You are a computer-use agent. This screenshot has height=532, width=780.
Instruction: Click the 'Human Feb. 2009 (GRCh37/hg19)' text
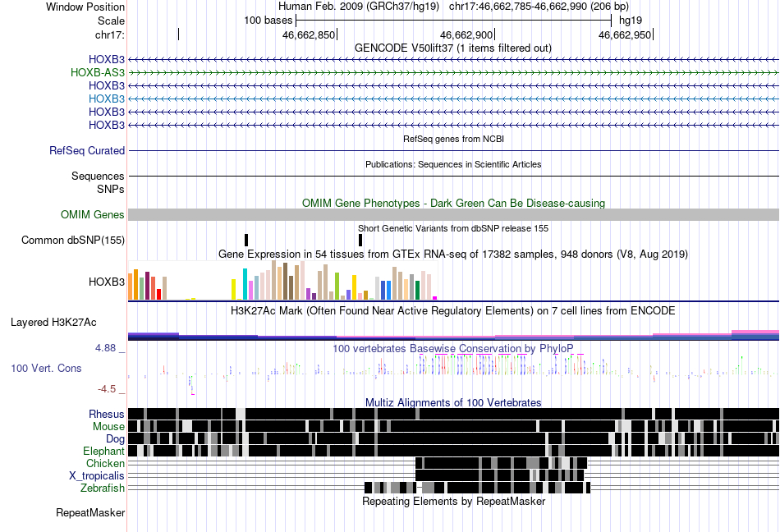coord(359,7)
